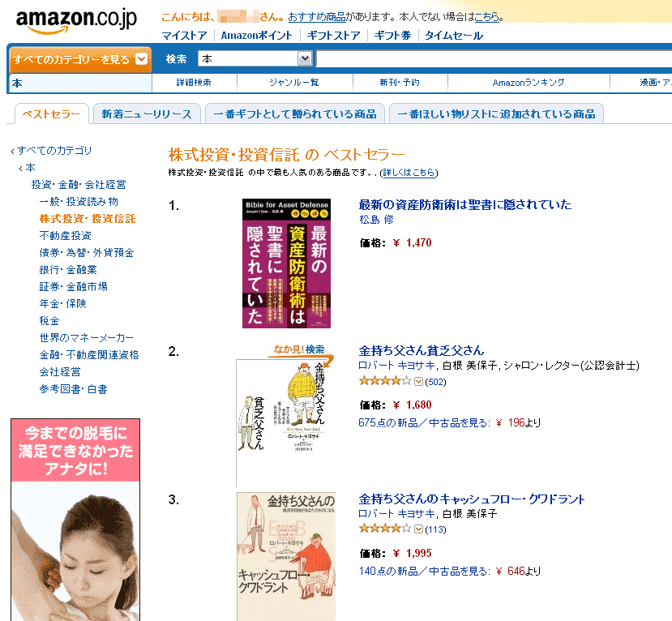
Task: Open Bible for Asset Defense cover image
Action: click(286, 263)
